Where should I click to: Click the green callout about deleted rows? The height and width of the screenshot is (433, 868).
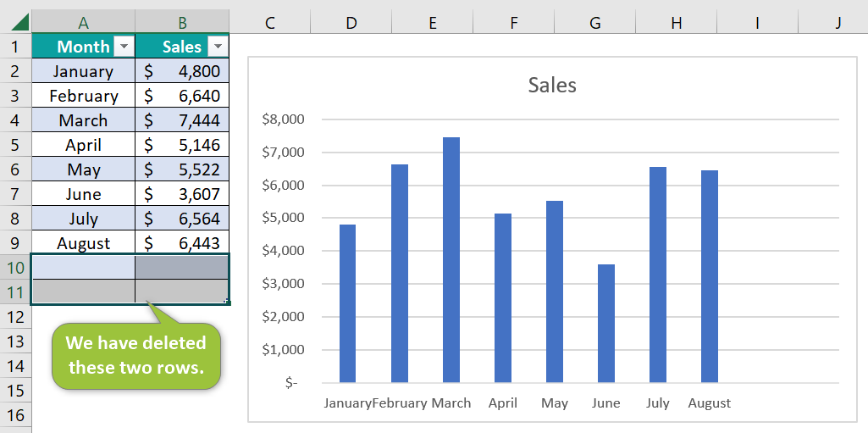click(x=136, y=354)
